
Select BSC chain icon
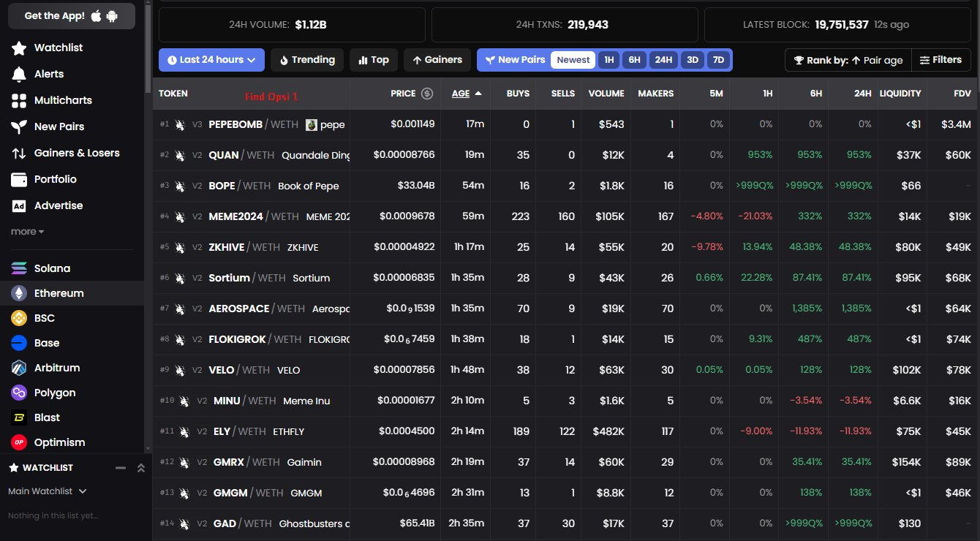pyautogui.click(x=19, y=318)
